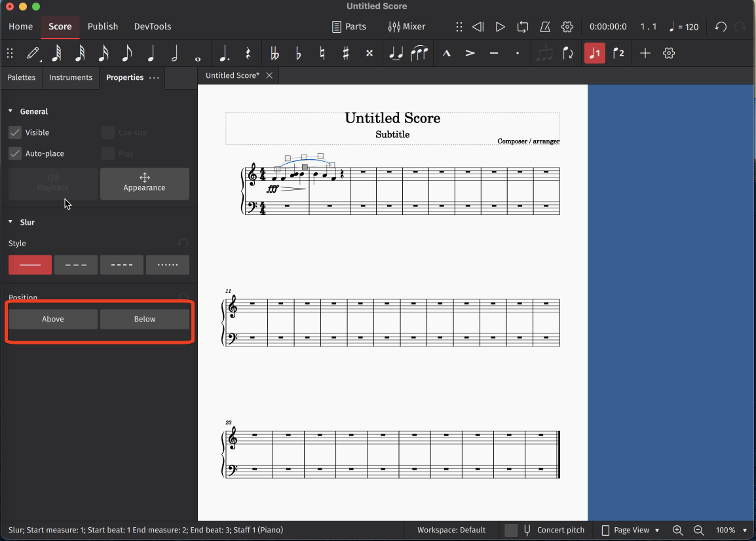Image resolution: width=756 pixels, height=541 pixels.
Task: Uncheck the Visible checkbox
Action: click(14, 132)
